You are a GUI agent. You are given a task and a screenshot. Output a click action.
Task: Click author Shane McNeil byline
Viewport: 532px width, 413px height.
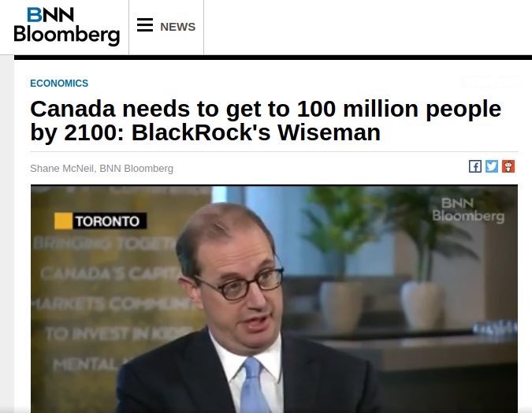pyautogui.click(x=102, y=169)
